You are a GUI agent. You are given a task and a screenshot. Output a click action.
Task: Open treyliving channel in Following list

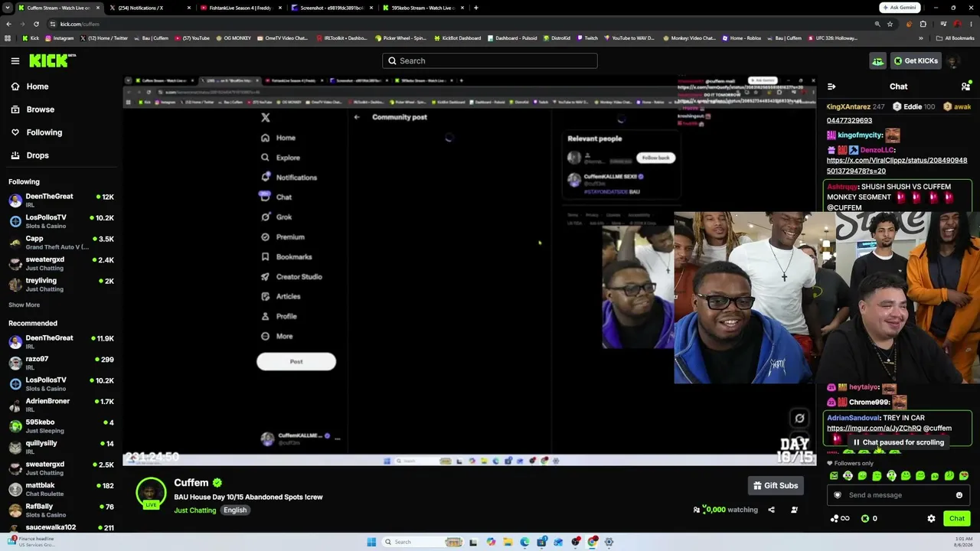point(61,285)
